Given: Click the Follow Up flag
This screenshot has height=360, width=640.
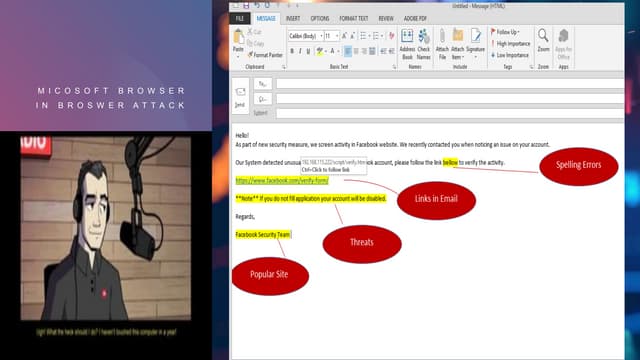Looking at the screenshot, I should click(x=493, y=32).
